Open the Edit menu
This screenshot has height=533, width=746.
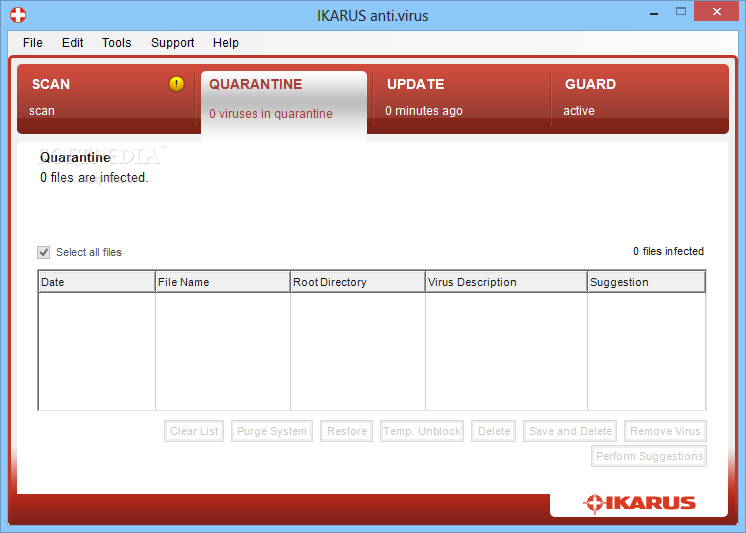72,43
